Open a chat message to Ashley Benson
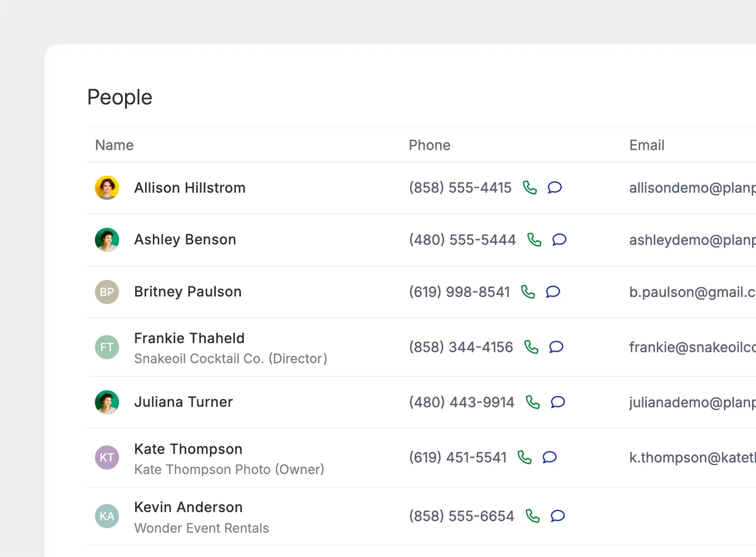 coord(559,240)
